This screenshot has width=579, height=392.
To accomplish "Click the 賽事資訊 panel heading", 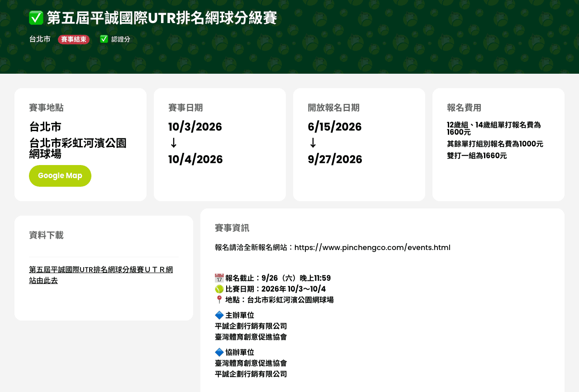I will click(232, 228).
